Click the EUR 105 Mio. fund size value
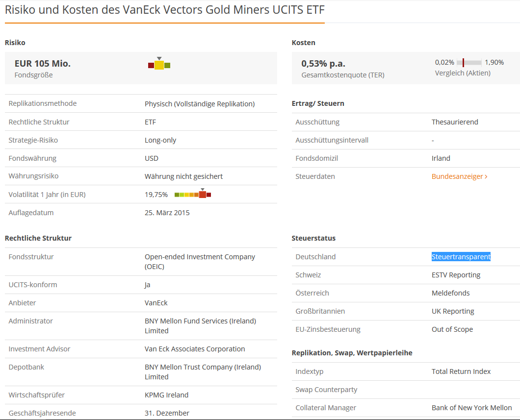The height and width of the screenshot is (420, 520). [x=43, y=63]
